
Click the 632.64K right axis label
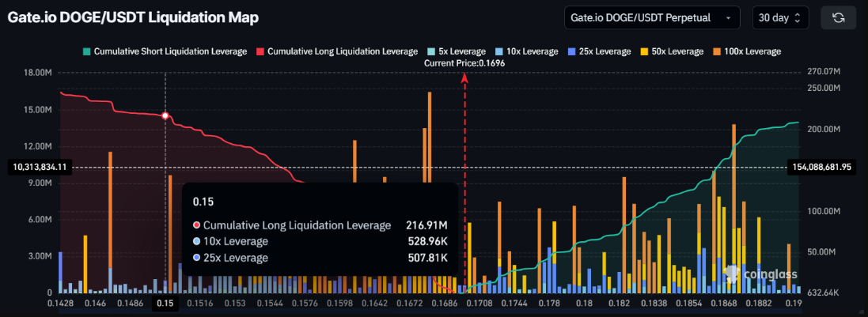[x=824, y=293]
